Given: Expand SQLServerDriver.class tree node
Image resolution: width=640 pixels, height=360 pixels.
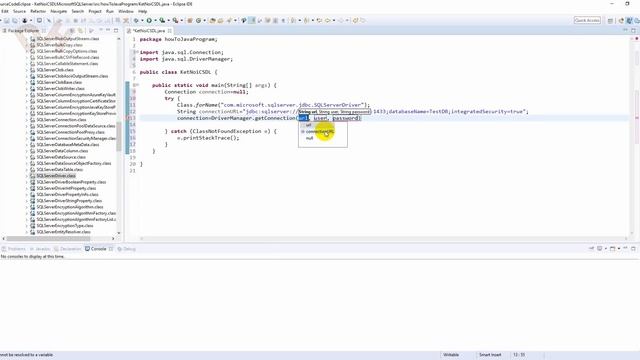Looking at the screenshot, I should 27,176.
